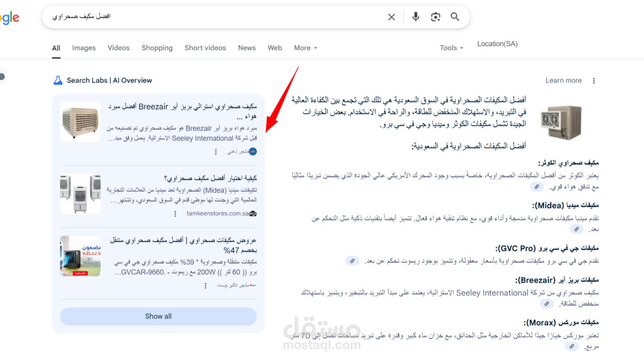The height and width of the screenshot is (359, 644).
Task: Click the Midea coolers thumbnail image
Action: coord(80,194)
